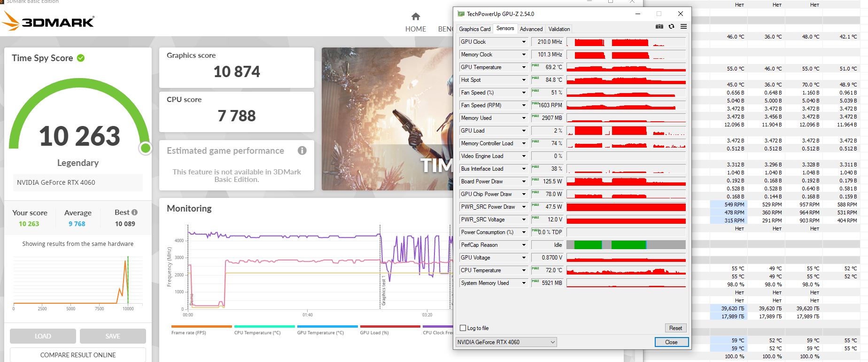
Task: Click the 3DMark logo
Action: point(48,22)
